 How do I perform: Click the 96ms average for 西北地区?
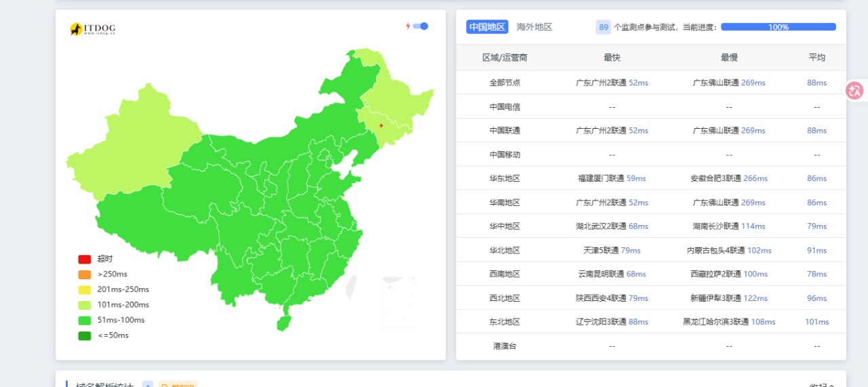coord(817,298)
